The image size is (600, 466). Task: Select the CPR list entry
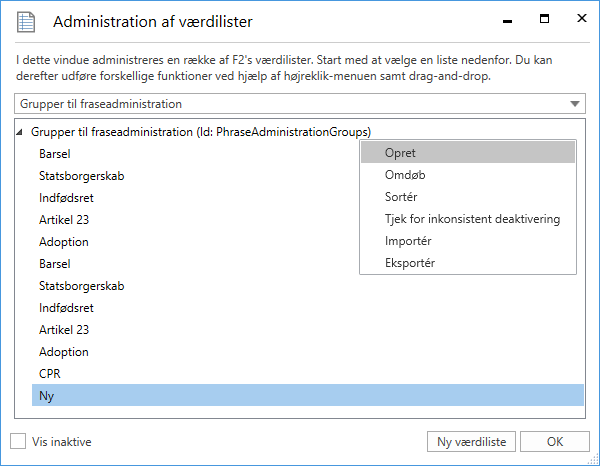[51, 374]
